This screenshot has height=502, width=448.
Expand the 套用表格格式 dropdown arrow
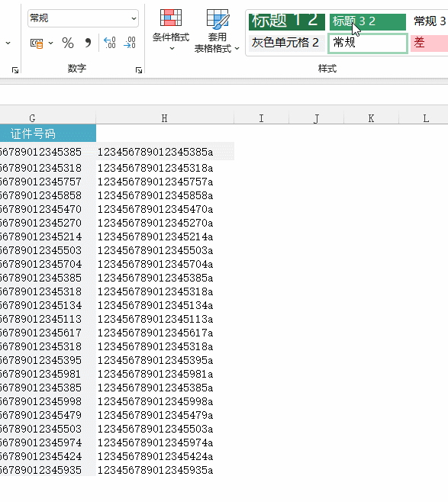point(237,49)
